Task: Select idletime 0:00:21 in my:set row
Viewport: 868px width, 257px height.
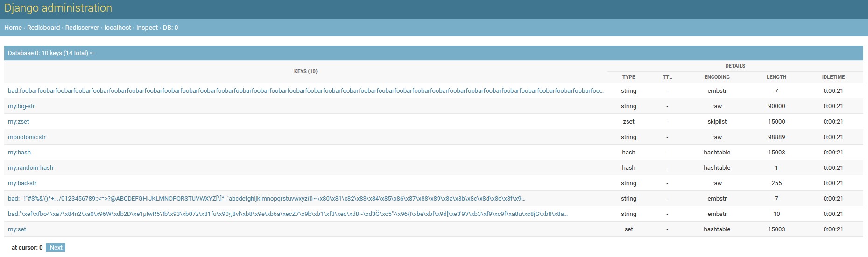Action: (x=833, y=229)
